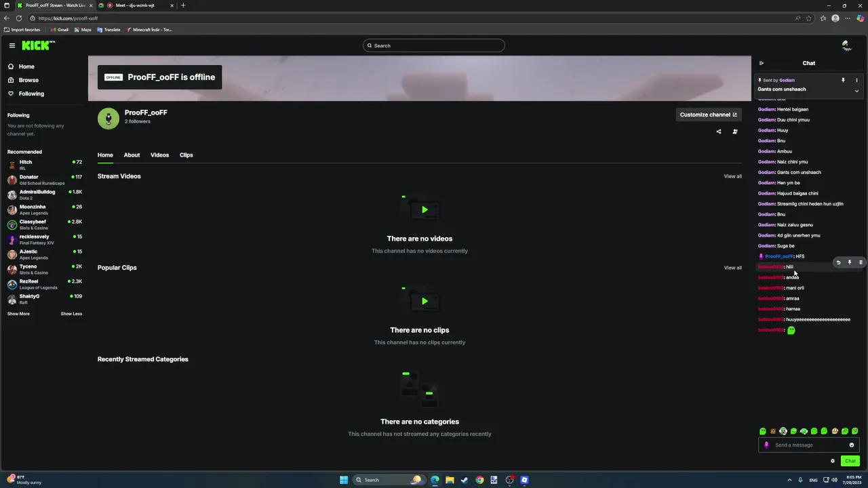Click Moonzinha's avatar in Recommended

[12, 209]
